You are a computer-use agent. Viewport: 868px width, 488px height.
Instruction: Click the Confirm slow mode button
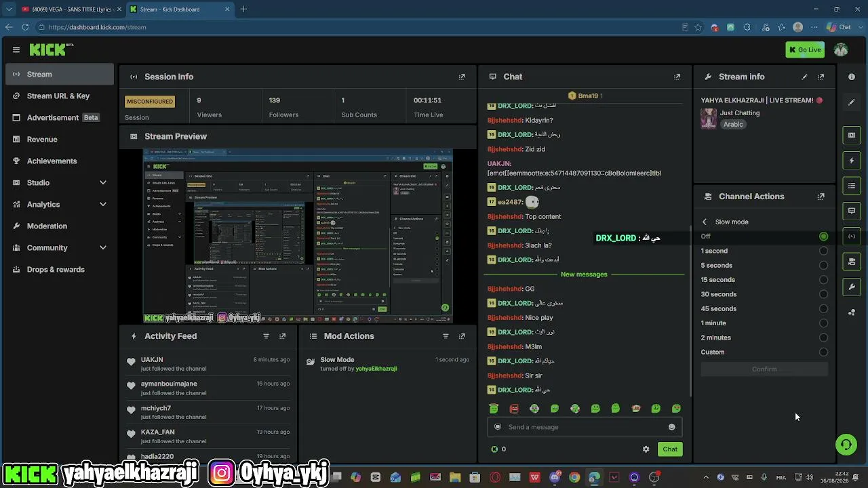click(x=764, y=369)
